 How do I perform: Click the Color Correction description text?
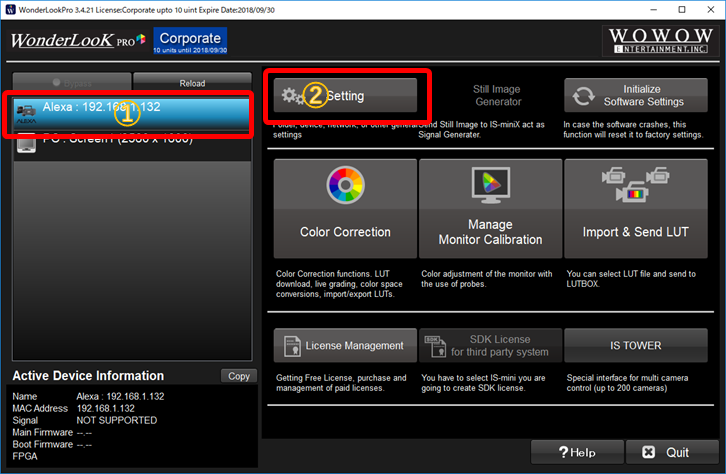(x=339, y=284)
